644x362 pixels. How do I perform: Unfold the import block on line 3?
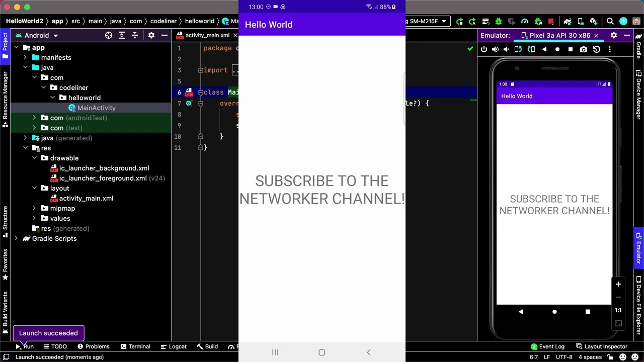click(200, 70)
